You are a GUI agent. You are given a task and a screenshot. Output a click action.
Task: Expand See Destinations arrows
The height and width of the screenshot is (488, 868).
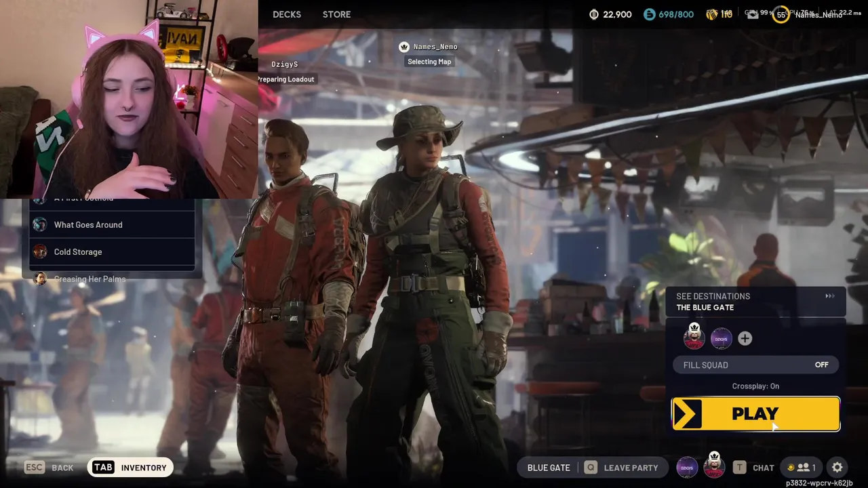829,296
